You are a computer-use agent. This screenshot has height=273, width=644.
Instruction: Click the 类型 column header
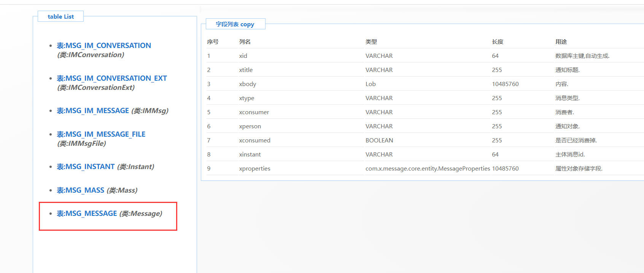371,42
